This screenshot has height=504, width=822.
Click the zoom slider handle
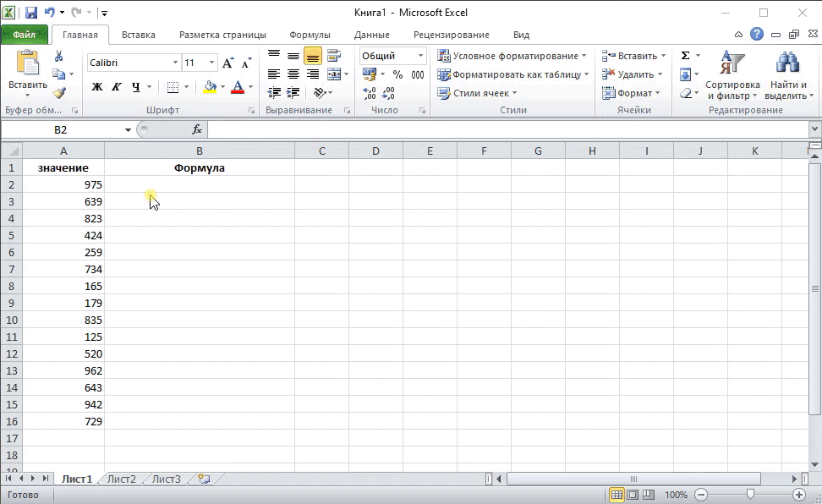click(x=750, y=494)
